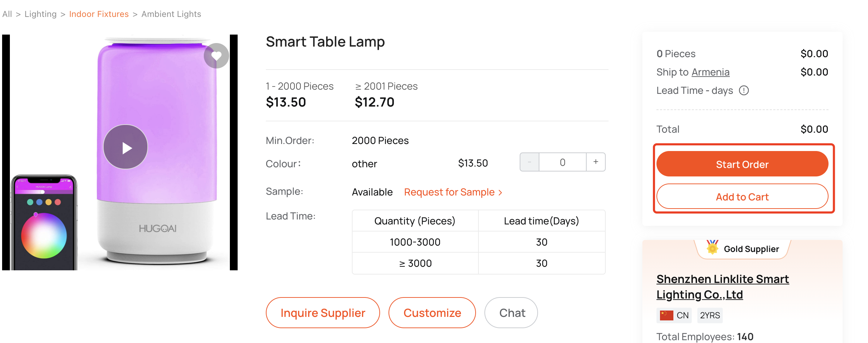Play the product video

point(126,147)
